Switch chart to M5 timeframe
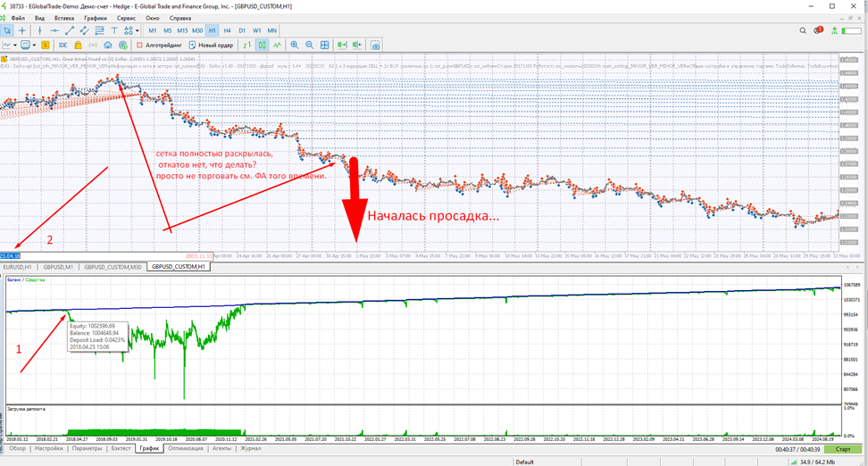The image size is (868, 466). (x=167, y=30)
